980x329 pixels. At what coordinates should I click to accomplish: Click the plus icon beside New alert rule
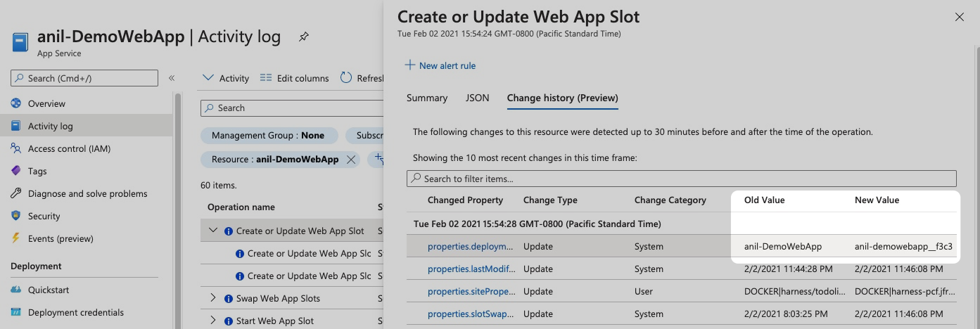[409, 65]
